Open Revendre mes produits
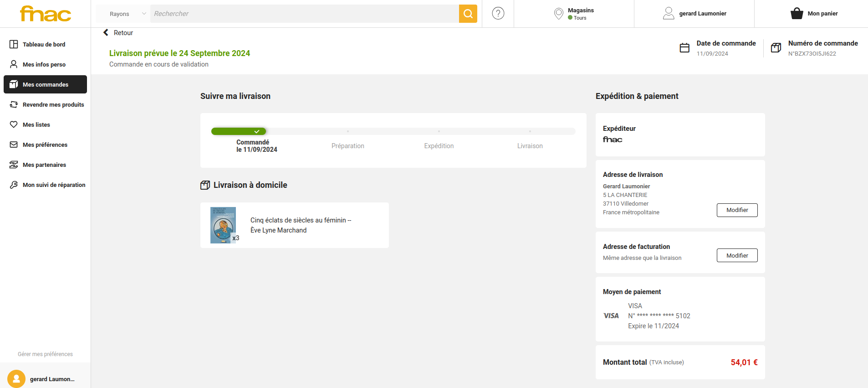Viewport: 868px width, 388px height. pyautogui.click(x=53, y=104)
